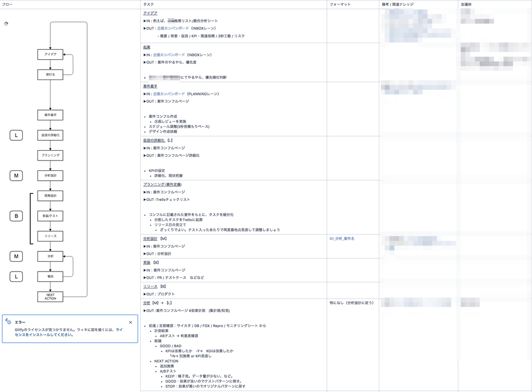
Task: Click the 分析【M】→【L】 task heading
Action: pyautogui.click(x=158, y=303)
